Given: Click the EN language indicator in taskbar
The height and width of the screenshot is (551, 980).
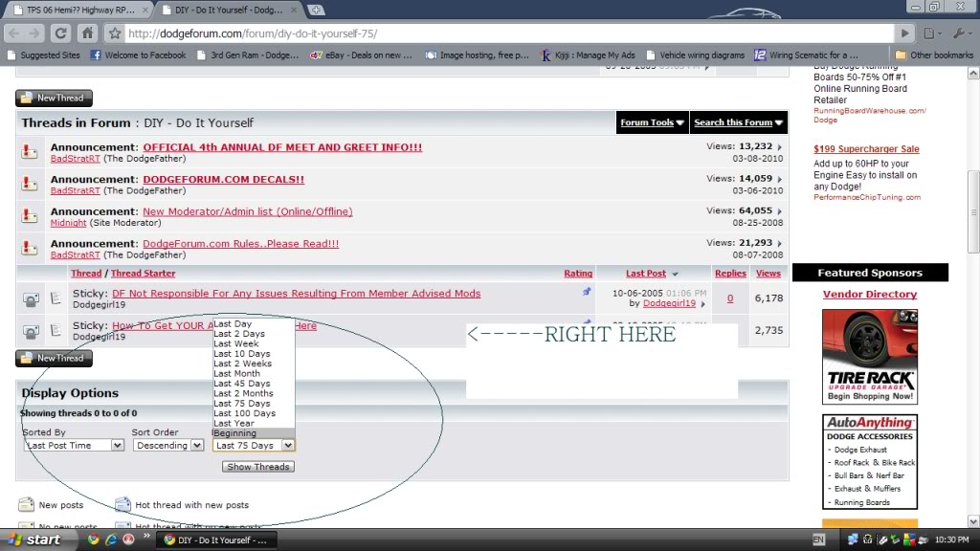Looking at the screenshot, I should point(819,540).
